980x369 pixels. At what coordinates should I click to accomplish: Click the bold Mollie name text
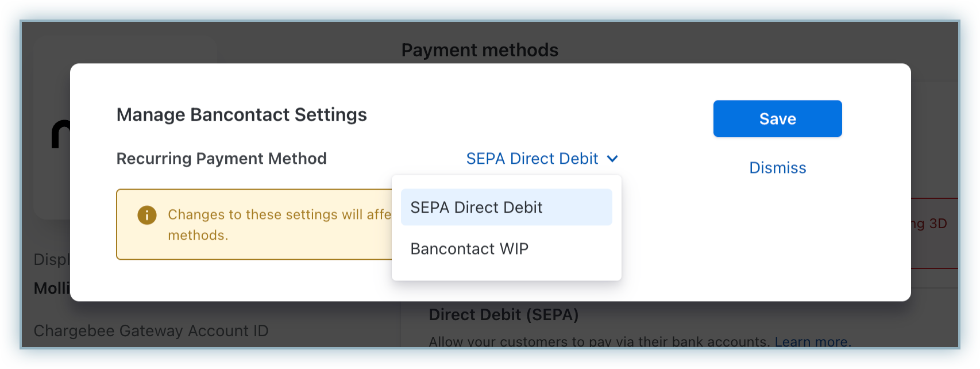(x=51, y=288)
